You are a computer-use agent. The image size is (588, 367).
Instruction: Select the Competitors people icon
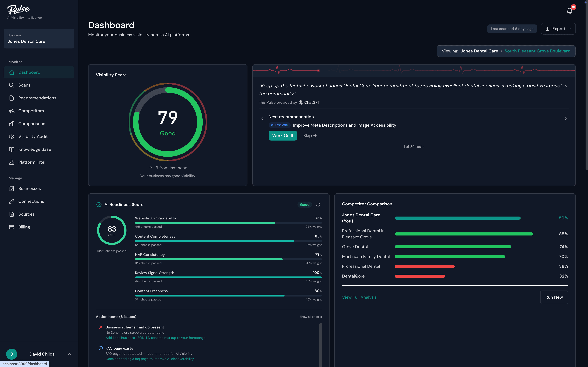pos(12,111)
